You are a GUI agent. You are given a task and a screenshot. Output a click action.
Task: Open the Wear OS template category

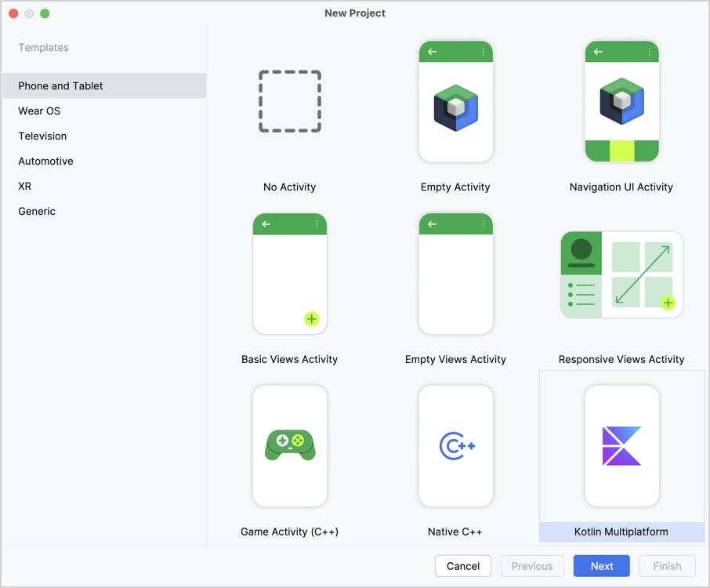point(38,111)
